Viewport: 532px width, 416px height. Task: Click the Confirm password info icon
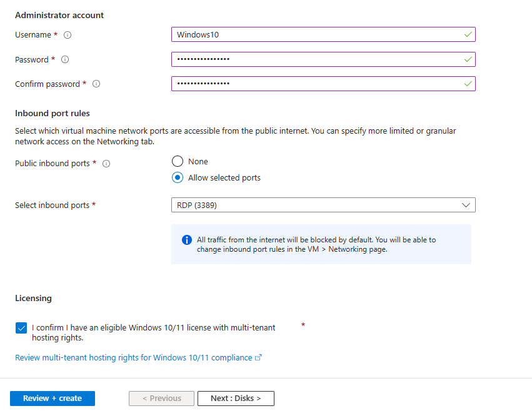coord(96,84)
